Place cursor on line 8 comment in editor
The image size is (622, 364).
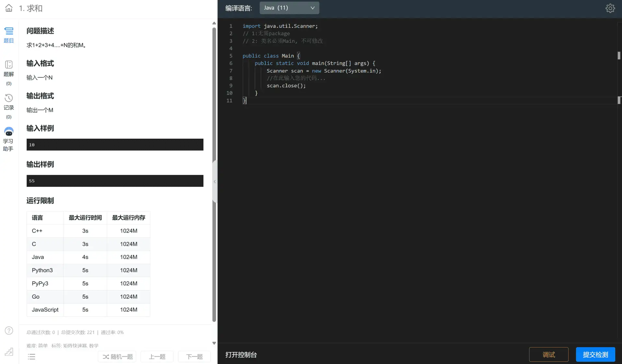[x=296, y=78]
